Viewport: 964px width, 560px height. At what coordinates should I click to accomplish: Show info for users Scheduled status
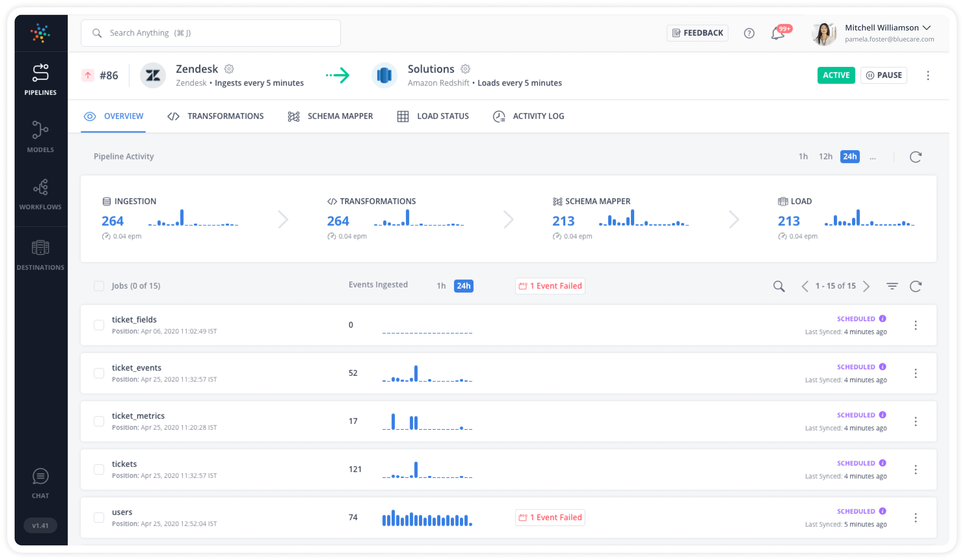(x=882, y=511)
